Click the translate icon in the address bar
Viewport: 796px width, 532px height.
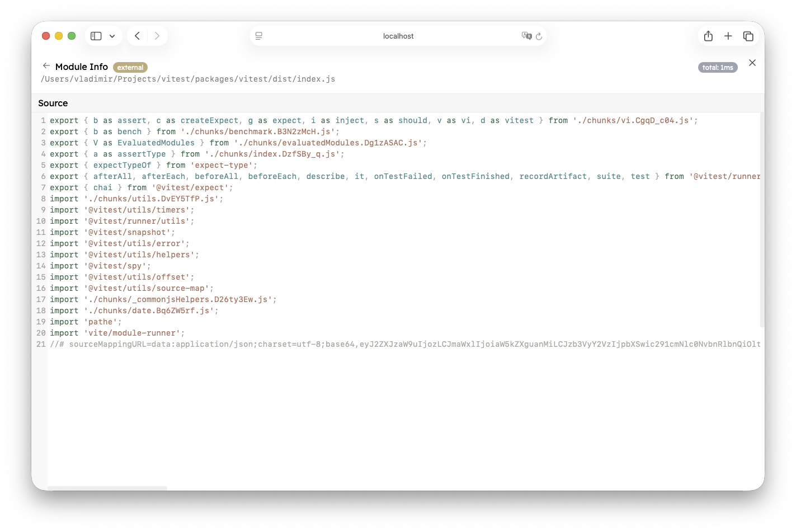pyautogui.click(x=526, y=36)
